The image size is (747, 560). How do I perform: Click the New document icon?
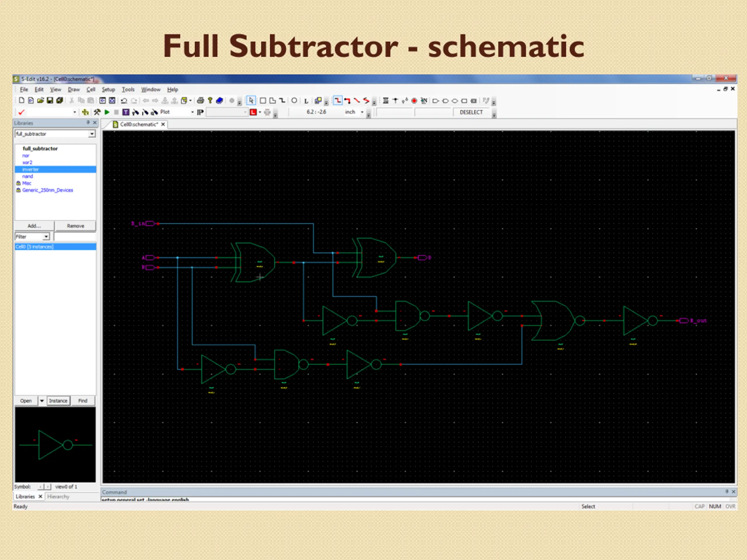pyautogui.click(x=22, y=101)
